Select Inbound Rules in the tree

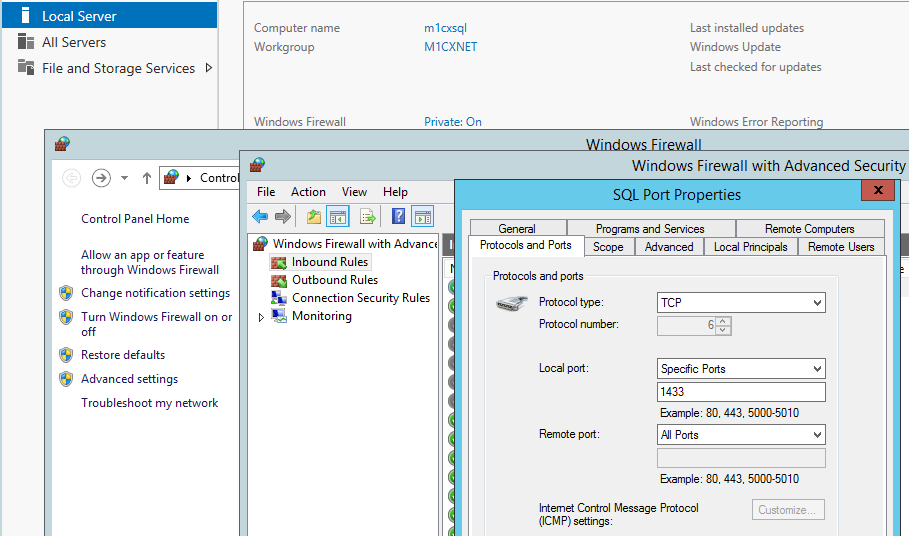click(329, 262)
